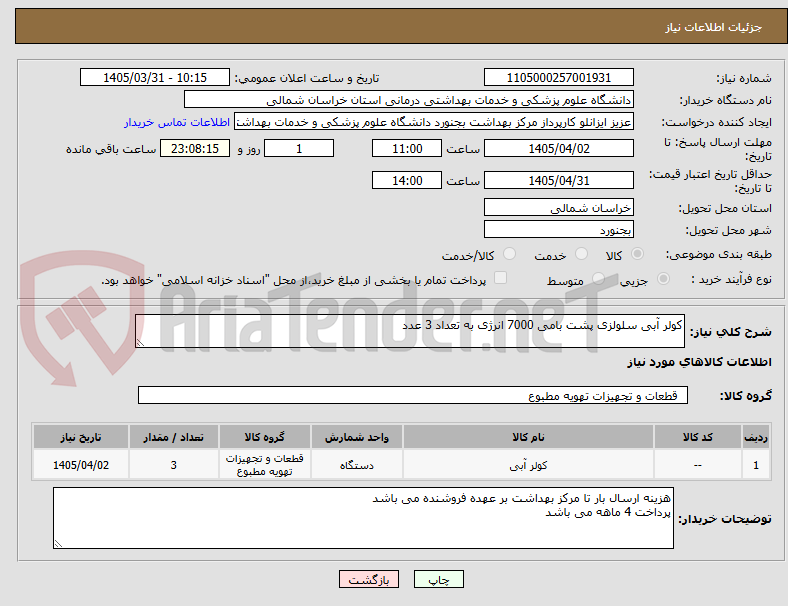Open اطلاعات تماس خریدار link
The height and width of the screenshot is (606, 788).
click(177, 122)
